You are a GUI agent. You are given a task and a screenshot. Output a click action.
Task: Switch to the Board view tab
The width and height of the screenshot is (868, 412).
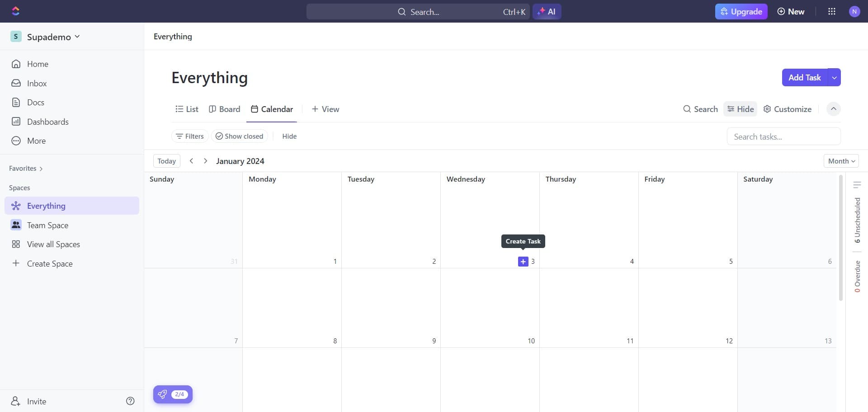(225, 109)
